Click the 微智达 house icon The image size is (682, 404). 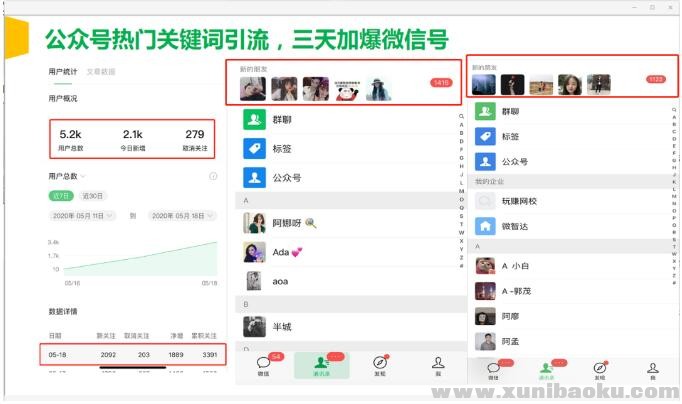485,226
